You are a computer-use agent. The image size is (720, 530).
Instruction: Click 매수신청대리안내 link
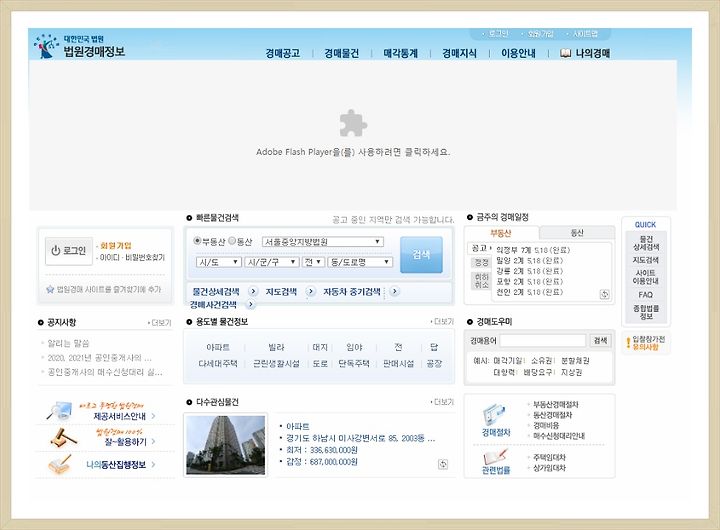coord(559,436)
